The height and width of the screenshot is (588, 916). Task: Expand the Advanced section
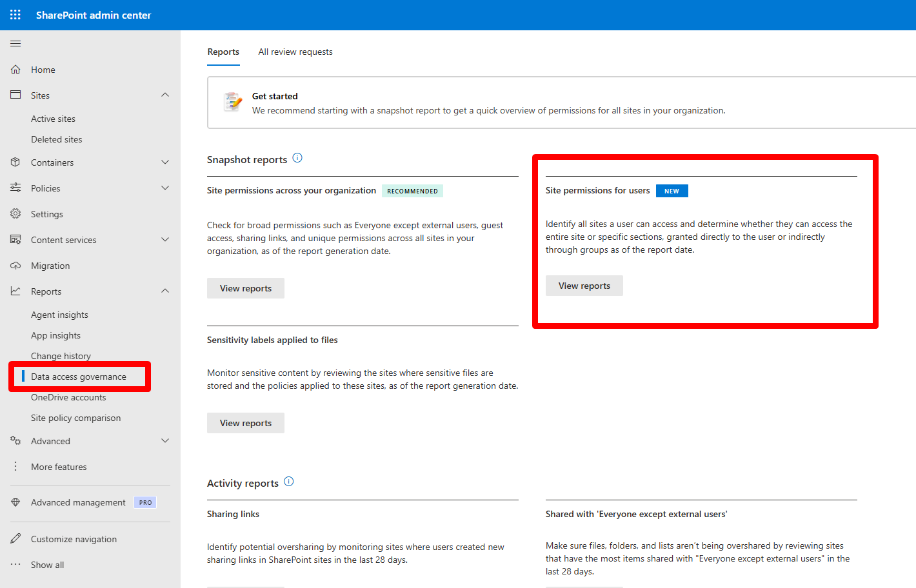pos(165,440)
